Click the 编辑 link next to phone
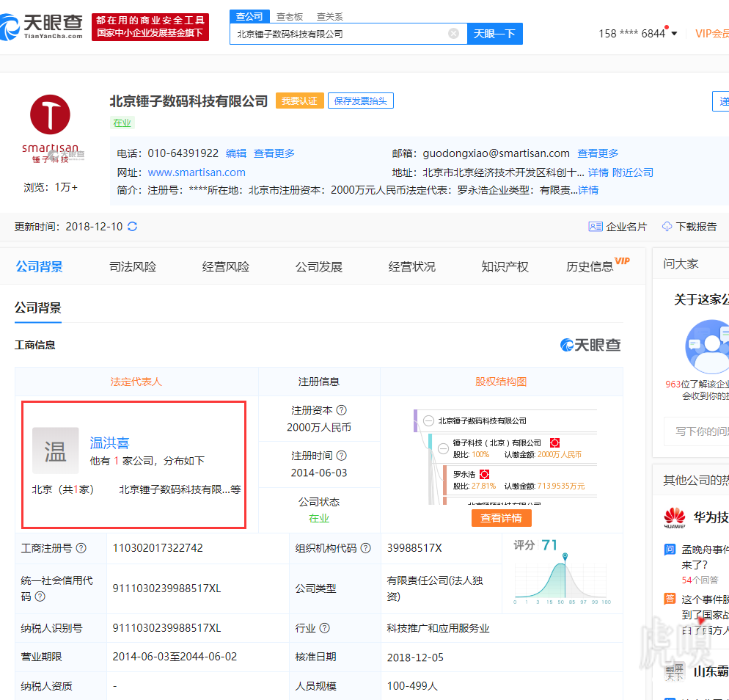This screenshot has width=729, height=700. click(x=236, y=153)
